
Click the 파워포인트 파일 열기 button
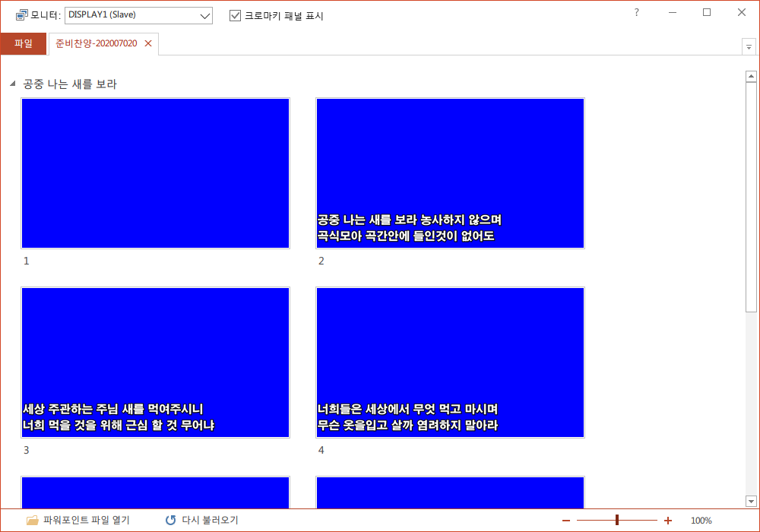78,521
